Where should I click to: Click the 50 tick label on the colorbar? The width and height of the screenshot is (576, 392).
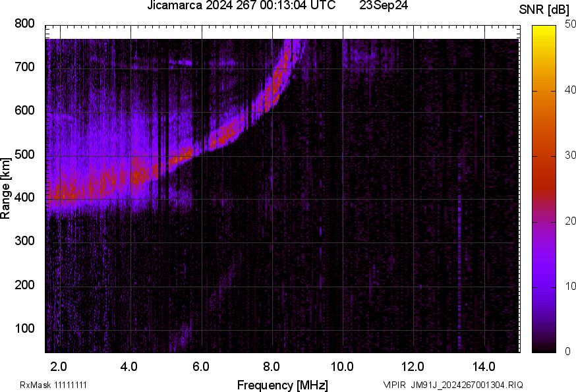[x=571, y=25]
